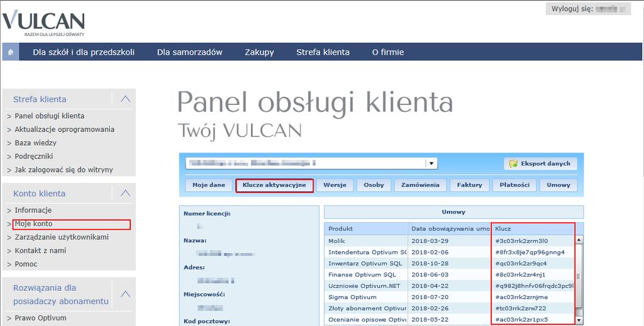This screenshot has height=326, width=644.
Task: Click the Umowy panel header
Action: [453, 212]
